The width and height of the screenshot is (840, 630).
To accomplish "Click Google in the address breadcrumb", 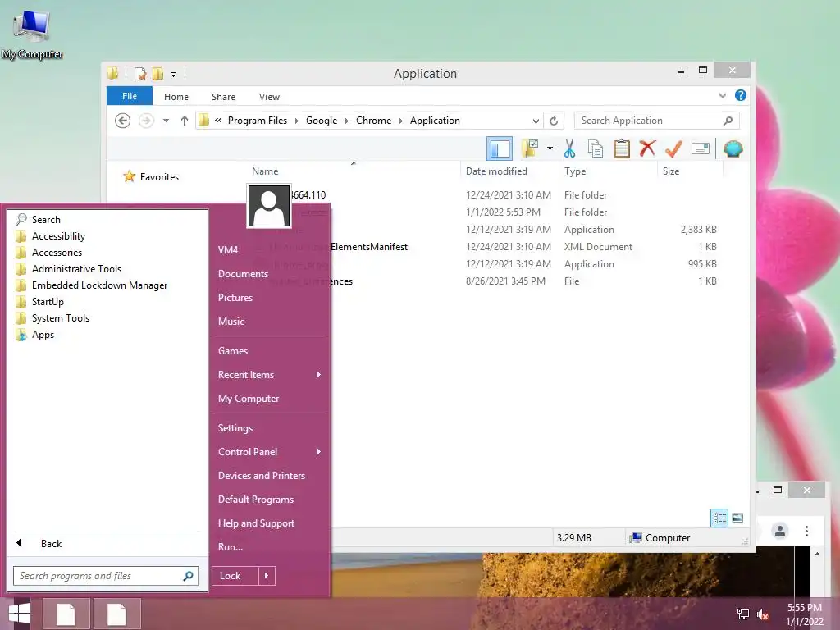I will pyautogui.click(x=322, y=121).
